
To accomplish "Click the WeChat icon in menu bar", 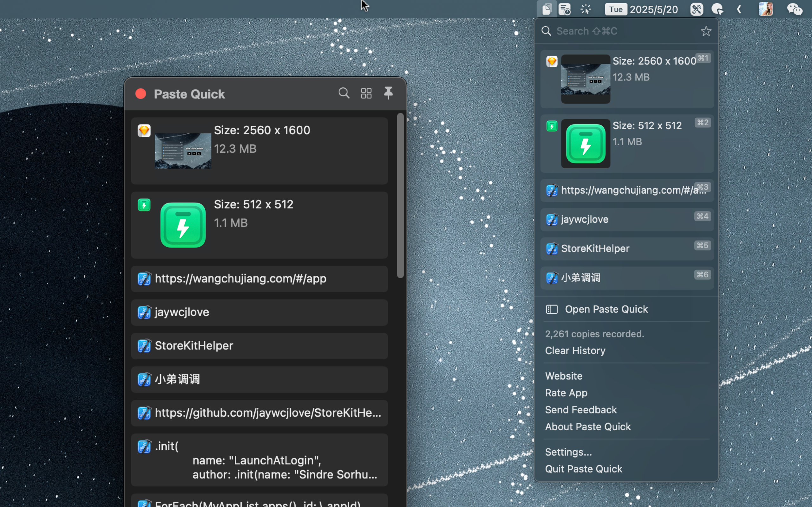I will click(x=795, y=9).
